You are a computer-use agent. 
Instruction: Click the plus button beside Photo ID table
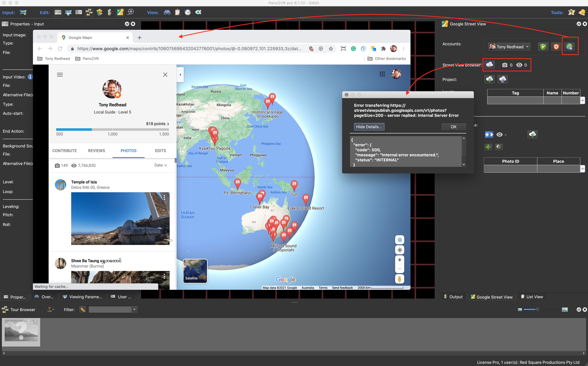(583, 169)
